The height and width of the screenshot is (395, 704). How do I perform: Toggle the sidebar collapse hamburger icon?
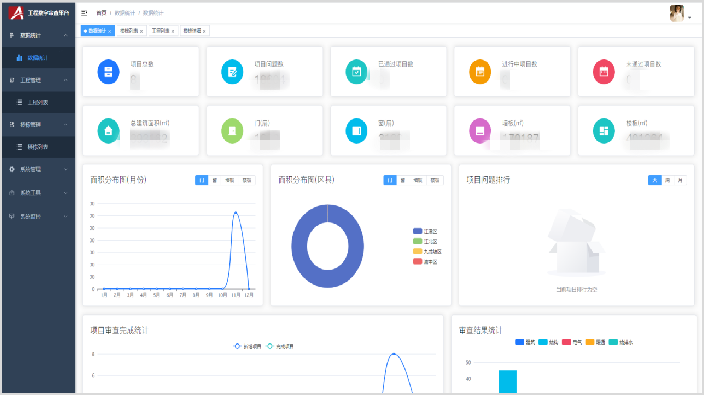84,13
